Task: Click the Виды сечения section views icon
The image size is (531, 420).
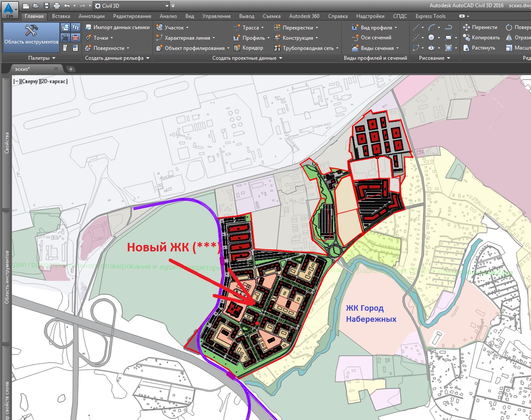Action: point(355,48)
